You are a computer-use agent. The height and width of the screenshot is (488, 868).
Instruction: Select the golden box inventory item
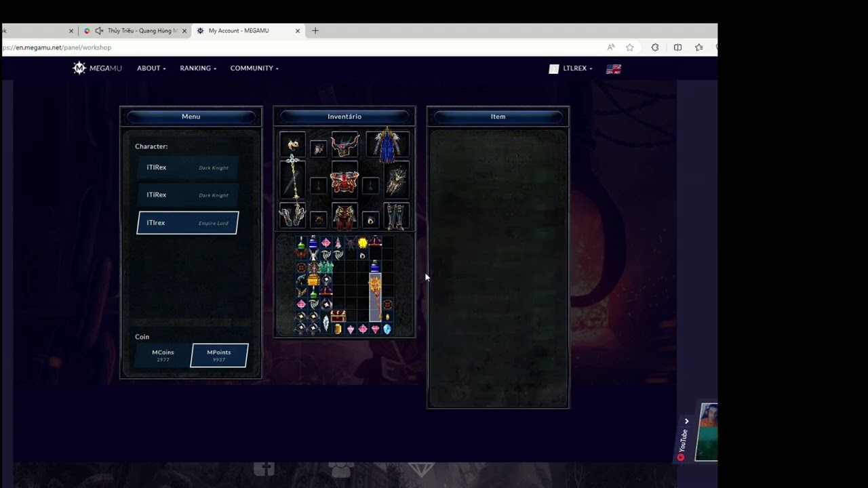(x=313, y=279)
